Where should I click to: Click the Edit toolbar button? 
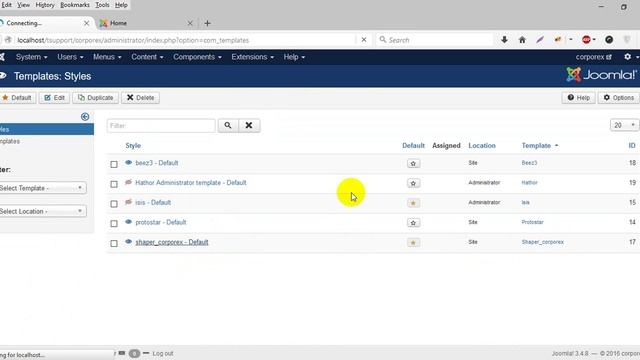point(54,98)
